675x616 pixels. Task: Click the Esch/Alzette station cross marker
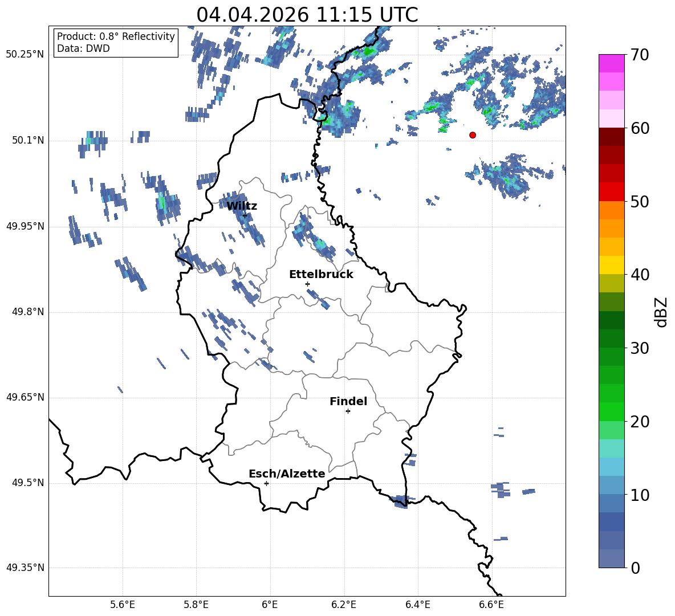point(266,483)
